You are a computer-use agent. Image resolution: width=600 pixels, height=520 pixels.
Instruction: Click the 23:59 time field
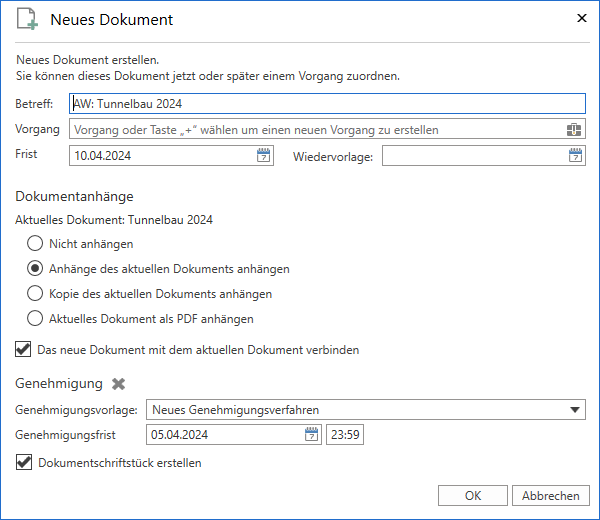pyautogui.click(x=344, y=435)
